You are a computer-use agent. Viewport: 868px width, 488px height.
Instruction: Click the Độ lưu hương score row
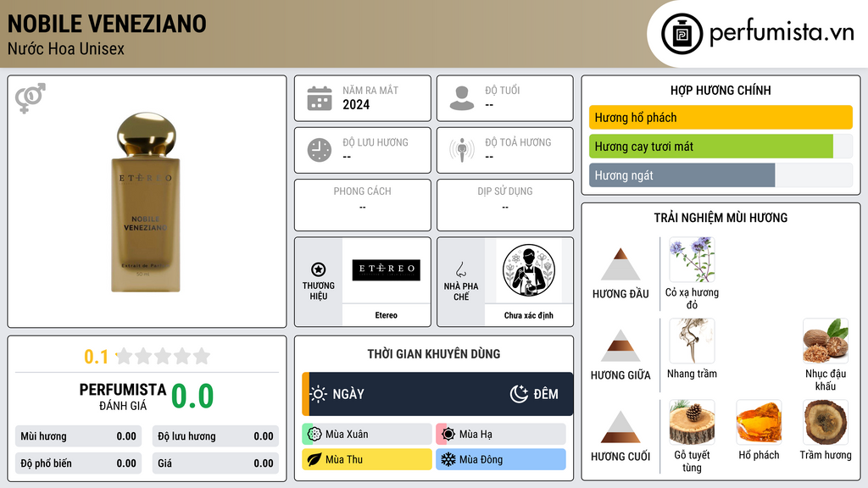coord(215,436)
